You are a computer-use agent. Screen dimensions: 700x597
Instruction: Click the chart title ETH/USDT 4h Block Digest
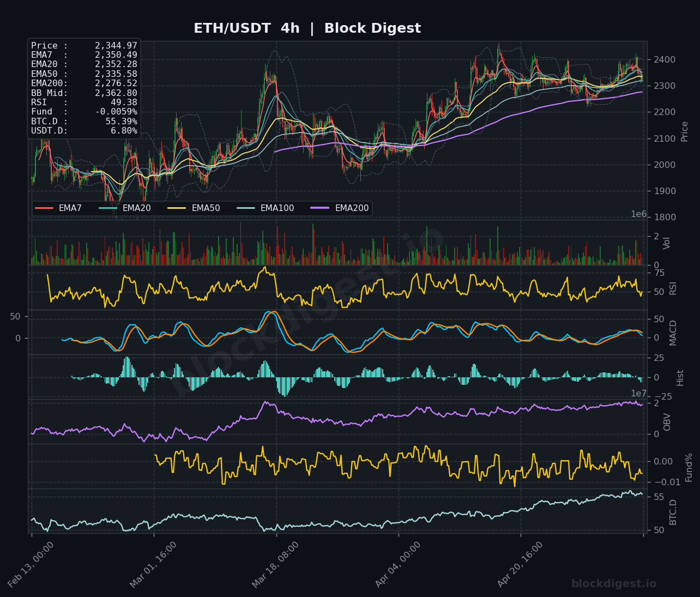pyautogui.click(x=307, y=28)
